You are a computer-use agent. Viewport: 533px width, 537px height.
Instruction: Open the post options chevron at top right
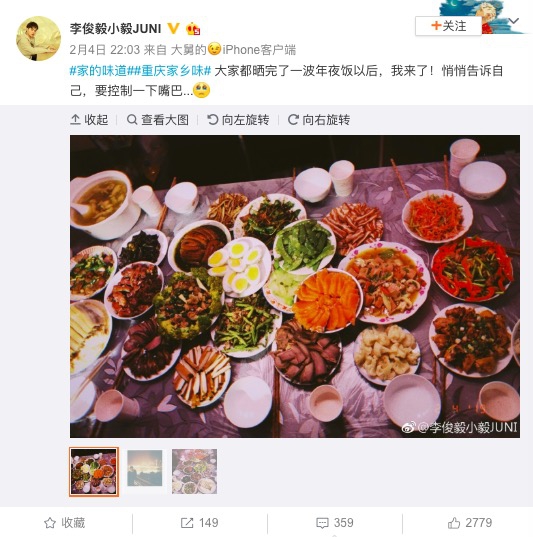(513, 21)
